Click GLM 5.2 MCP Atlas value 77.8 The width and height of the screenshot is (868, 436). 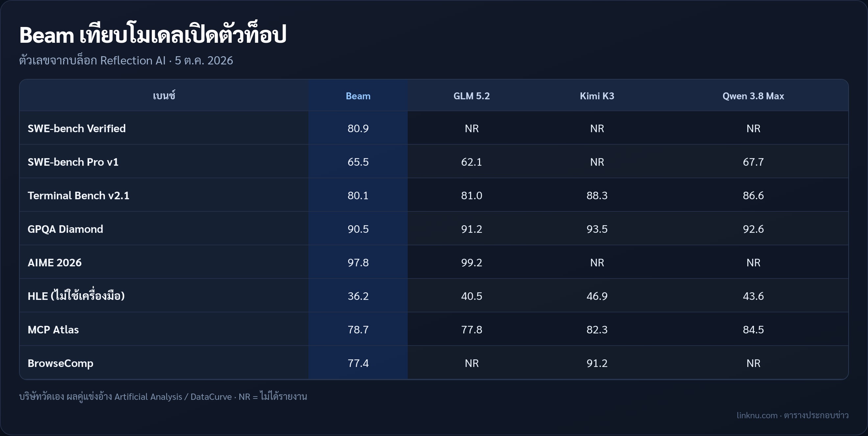(x=471, y=329)
